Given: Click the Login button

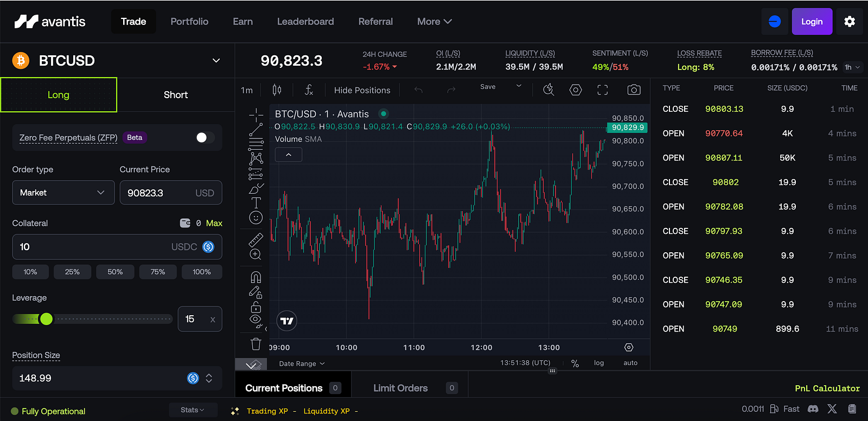Looking at the screenshot, I should [x=812, y=22].
